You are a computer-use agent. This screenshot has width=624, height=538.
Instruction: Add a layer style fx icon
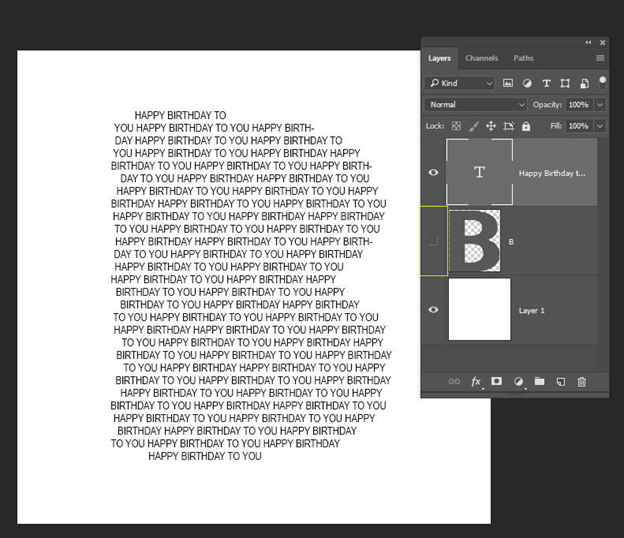(x=476, y=382)
